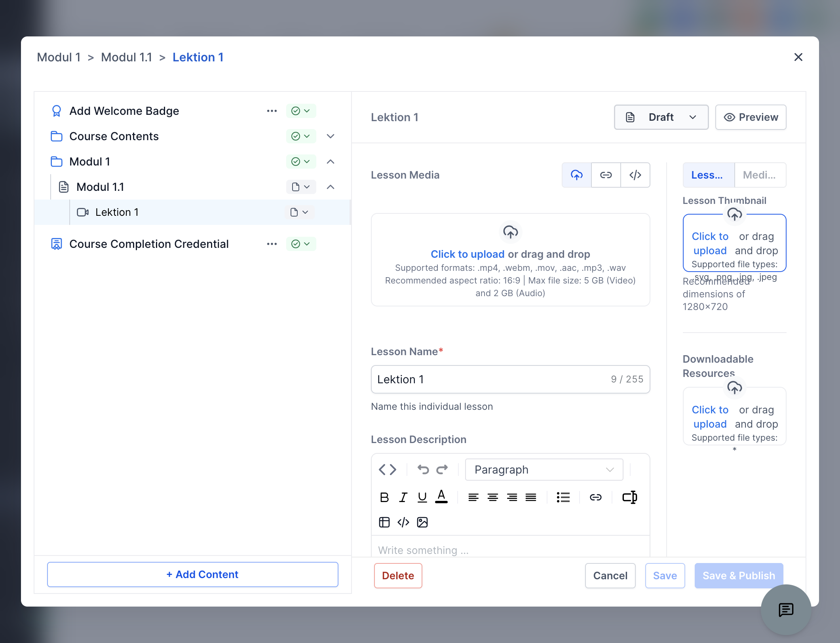The height and width of the screenshot is (643, 840).
Task: Open the chat support bubble
Action: (786, 610)
